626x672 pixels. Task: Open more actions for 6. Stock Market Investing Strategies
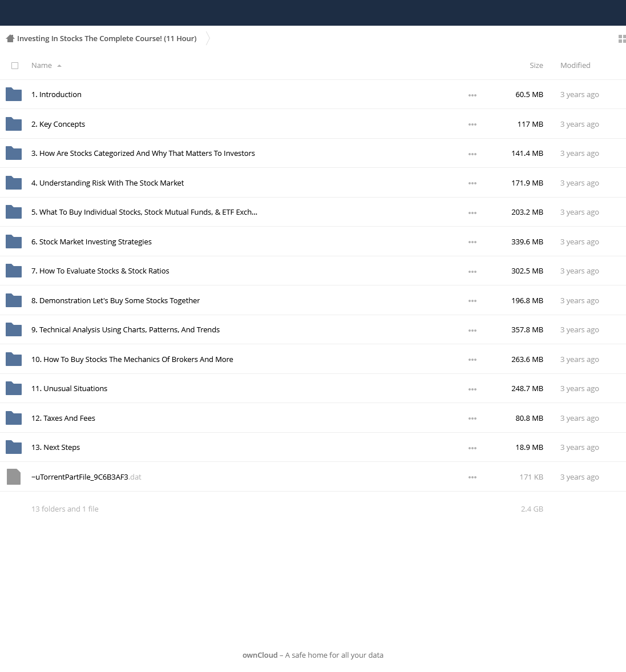click(472, 242)
